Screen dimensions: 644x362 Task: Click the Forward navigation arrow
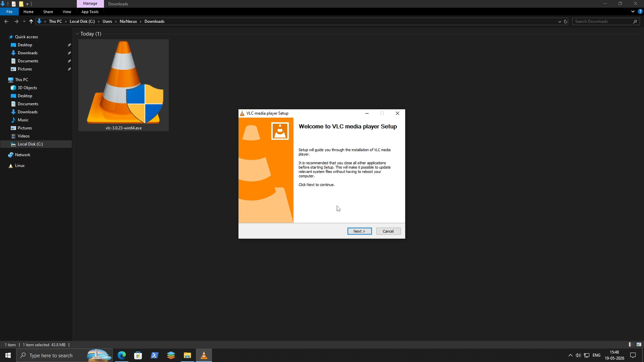[16, 21]
